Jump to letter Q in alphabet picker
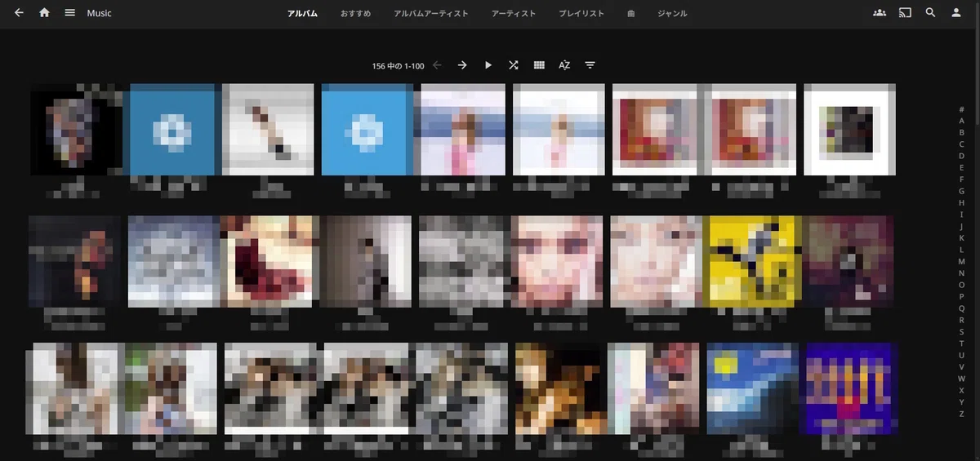980x461 pixels. pyautogui.click(x=962, y=308)
